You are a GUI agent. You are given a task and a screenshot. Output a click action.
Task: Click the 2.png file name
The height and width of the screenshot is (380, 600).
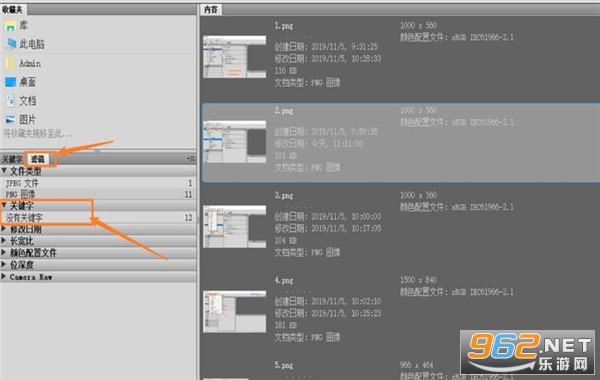[x=284, y=111]
